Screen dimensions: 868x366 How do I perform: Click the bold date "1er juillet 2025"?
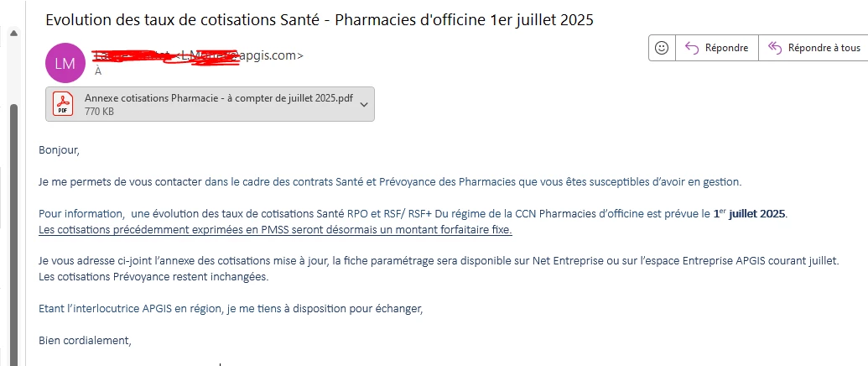[x=750, y=214]
